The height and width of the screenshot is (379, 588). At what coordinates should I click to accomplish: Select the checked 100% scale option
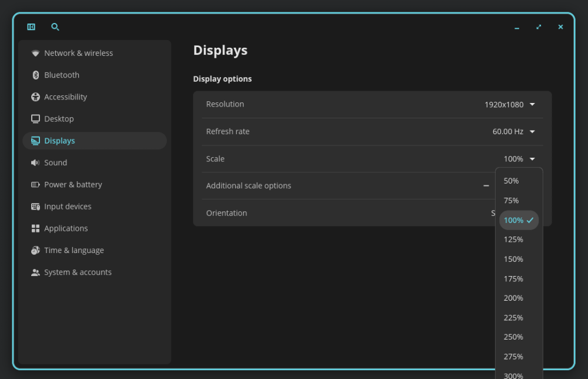pos(519,220)
